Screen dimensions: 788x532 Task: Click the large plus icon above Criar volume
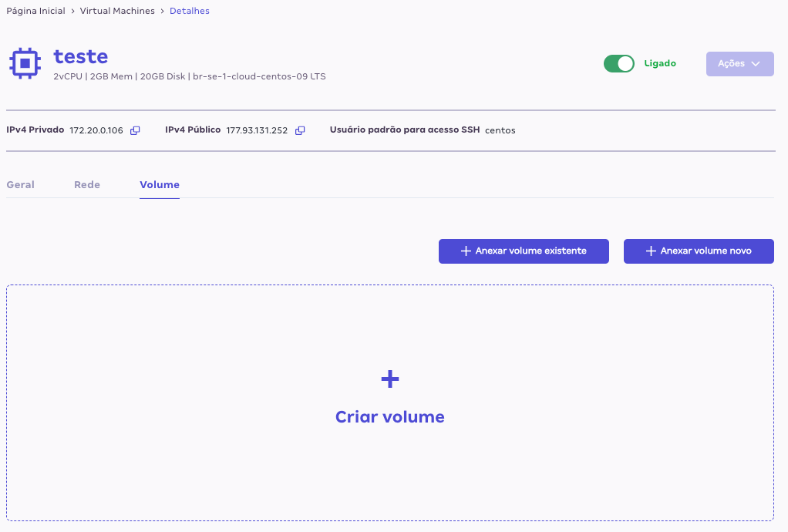coord(390,379)
